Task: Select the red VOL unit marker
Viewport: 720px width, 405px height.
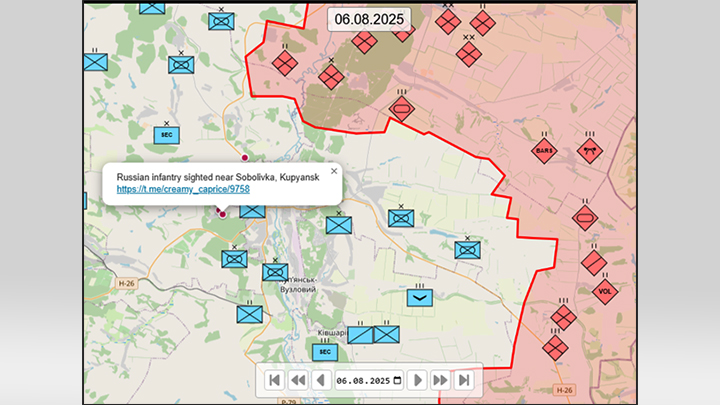Action: point(605,291)
